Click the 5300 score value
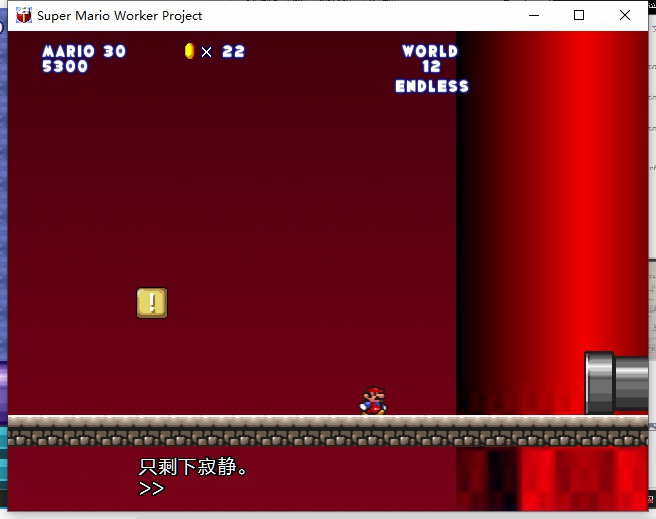 65,66
